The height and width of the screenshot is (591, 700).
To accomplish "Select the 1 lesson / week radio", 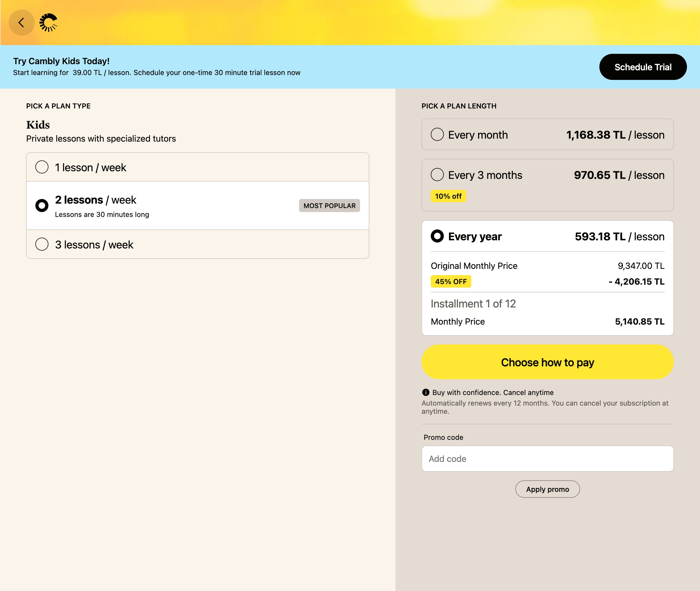I will point(42,167).
